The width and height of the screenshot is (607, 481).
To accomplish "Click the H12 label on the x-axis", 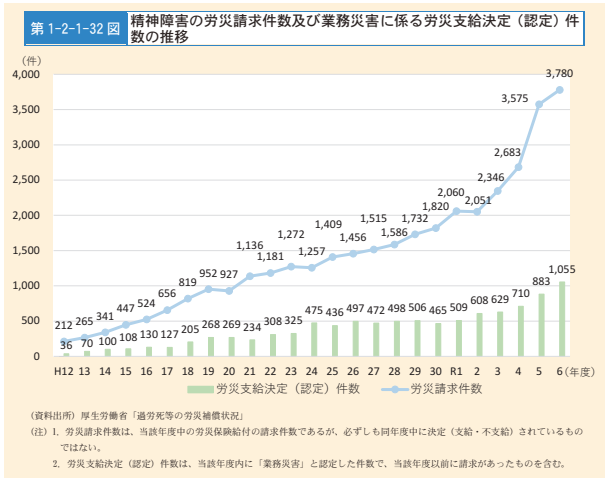I will (65, 369).
